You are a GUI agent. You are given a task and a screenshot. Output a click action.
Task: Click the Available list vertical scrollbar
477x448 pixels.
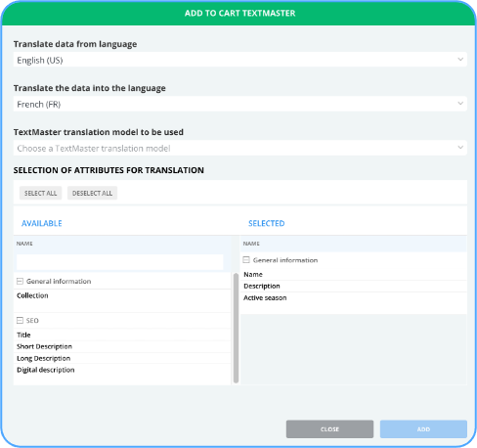click(236, 328)
